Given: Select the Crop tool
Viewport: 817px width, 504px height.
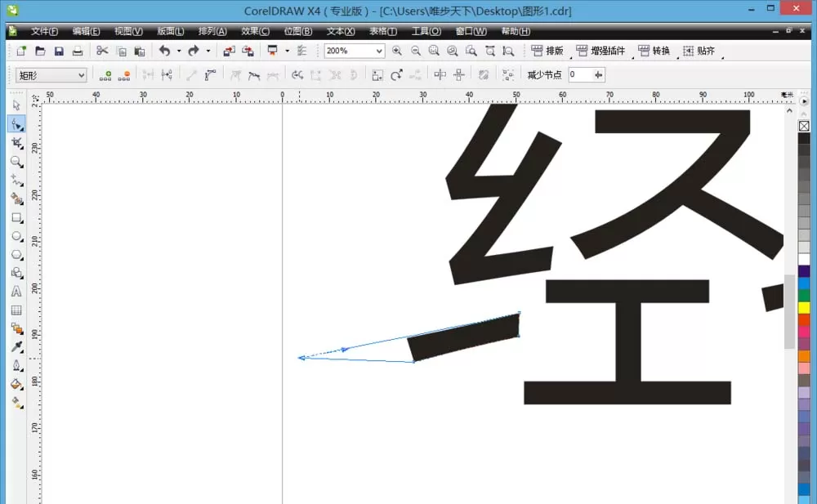Looking at the screenshot, I should click(16, 143).
